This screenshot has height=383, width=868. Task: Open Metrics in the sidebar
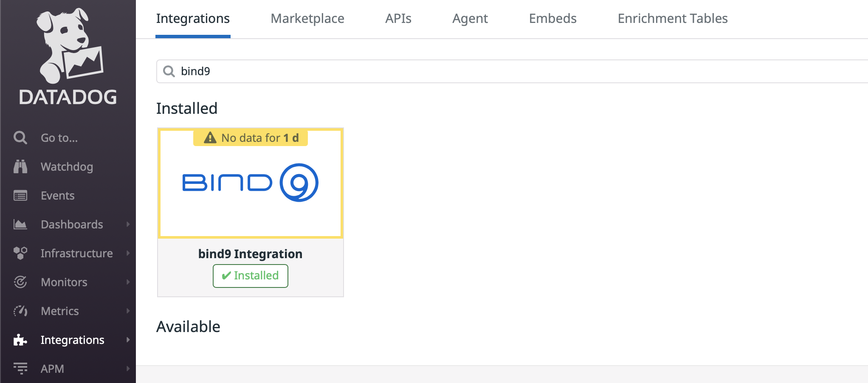59,311
